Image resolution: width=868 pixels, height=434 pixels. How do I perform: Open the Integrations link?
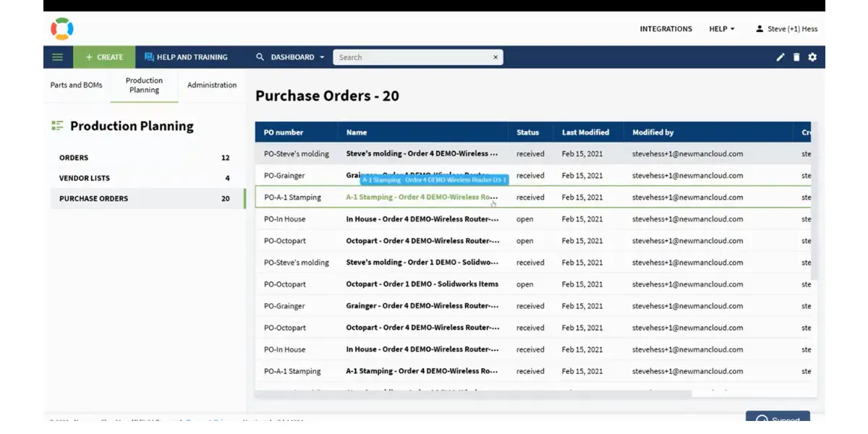click(665, 29)
